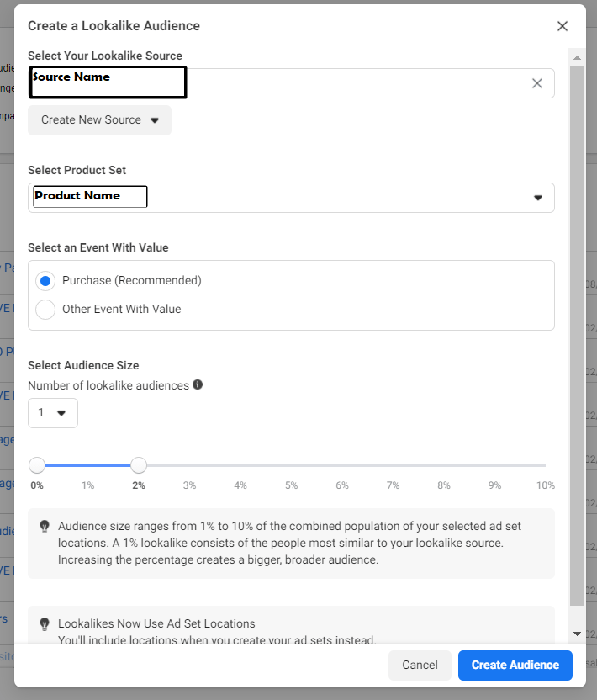Viewport: 597px width, 700px height.
Task: Click the 2% slider handle
Action: 139,465
